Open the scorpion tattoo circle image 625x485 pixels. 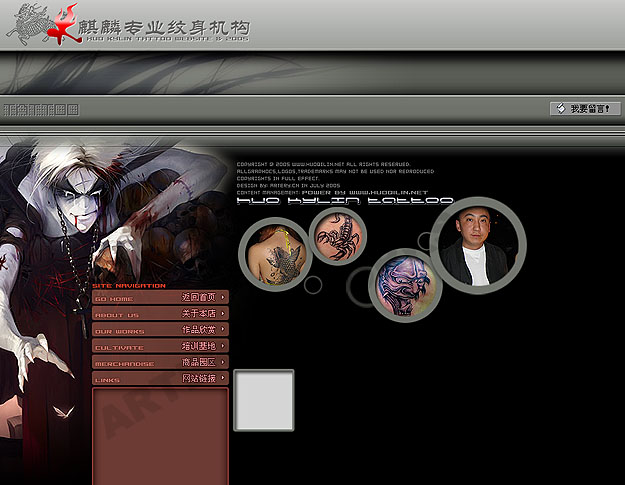(337, 238)
